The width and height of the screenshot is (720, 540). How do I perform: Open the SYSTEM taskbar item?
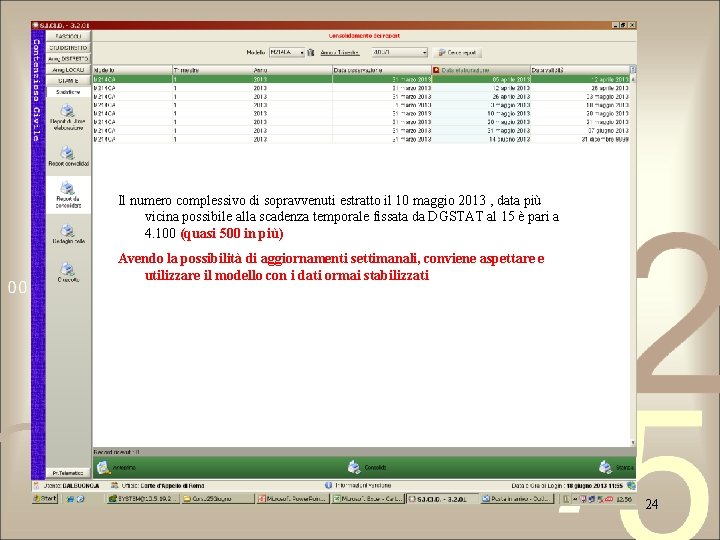pyautogui.click(x=143, y=499)
